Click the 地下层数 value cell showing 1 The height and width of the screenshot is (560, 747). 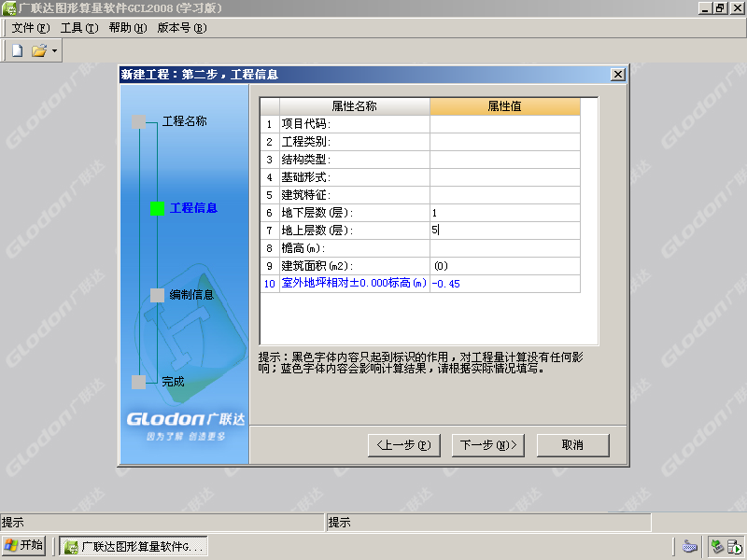point(505,213)
